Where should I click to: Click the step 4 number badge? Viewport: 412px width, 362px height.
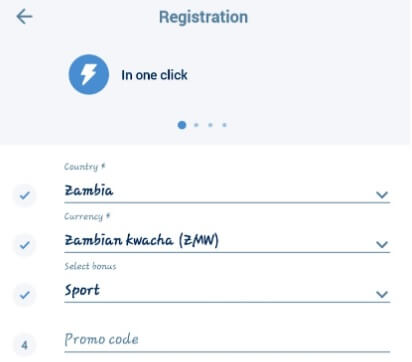point(24,345)
